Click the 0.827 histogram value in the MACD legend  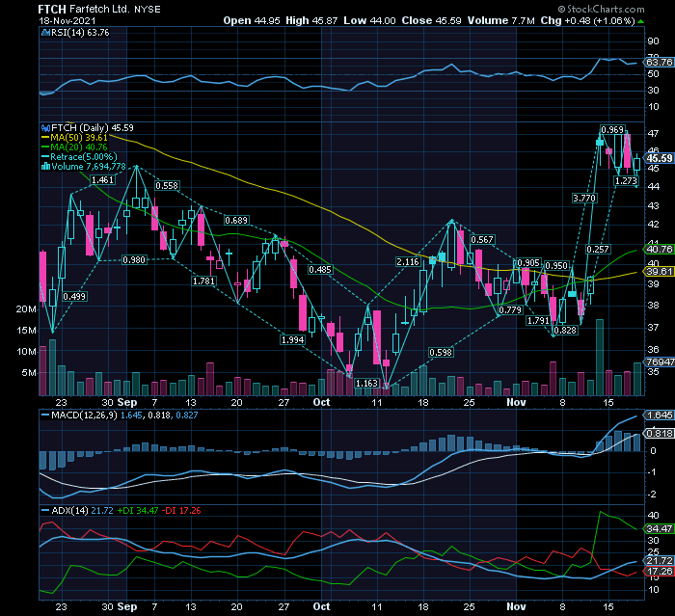point(187,415)
